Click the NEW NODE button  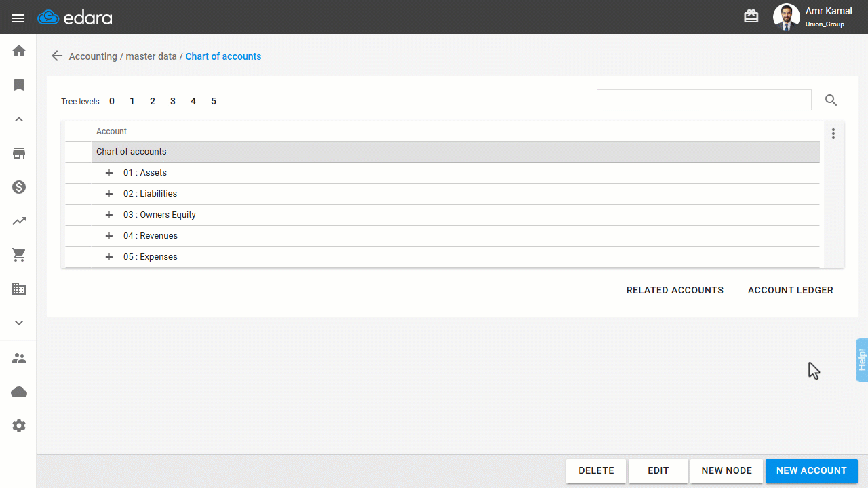pos(727,470)
